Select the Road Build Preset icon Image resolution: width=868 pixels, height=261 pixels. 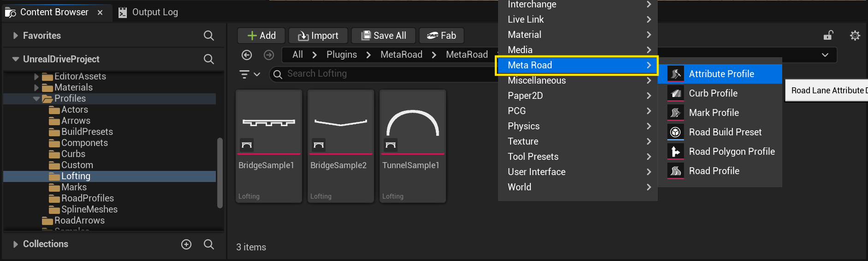[x=676, y=132]
